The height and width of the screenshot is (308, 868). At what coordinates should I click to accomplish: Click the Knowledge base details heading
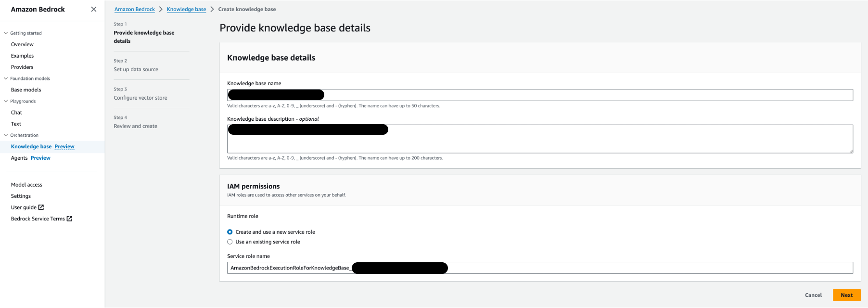[x=271, y=58]
